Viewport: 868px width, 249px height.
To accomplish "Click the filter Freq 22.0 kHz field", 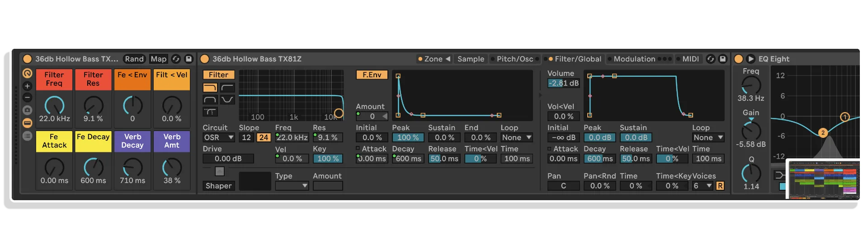I will coord(292,137).
